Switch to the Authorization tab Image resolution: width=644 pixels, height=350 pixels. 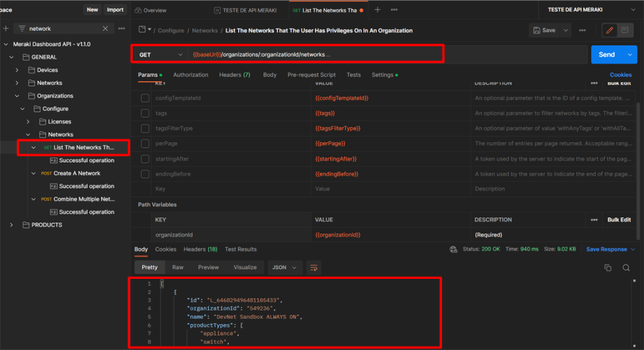(191, 75)
